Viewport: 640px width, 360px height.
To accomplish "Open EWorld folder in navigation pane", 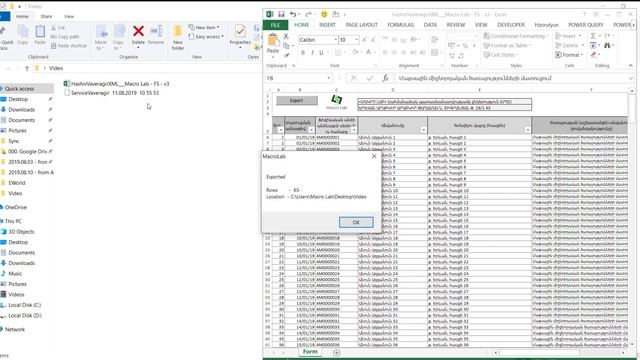I will click(x=17, y=183).
